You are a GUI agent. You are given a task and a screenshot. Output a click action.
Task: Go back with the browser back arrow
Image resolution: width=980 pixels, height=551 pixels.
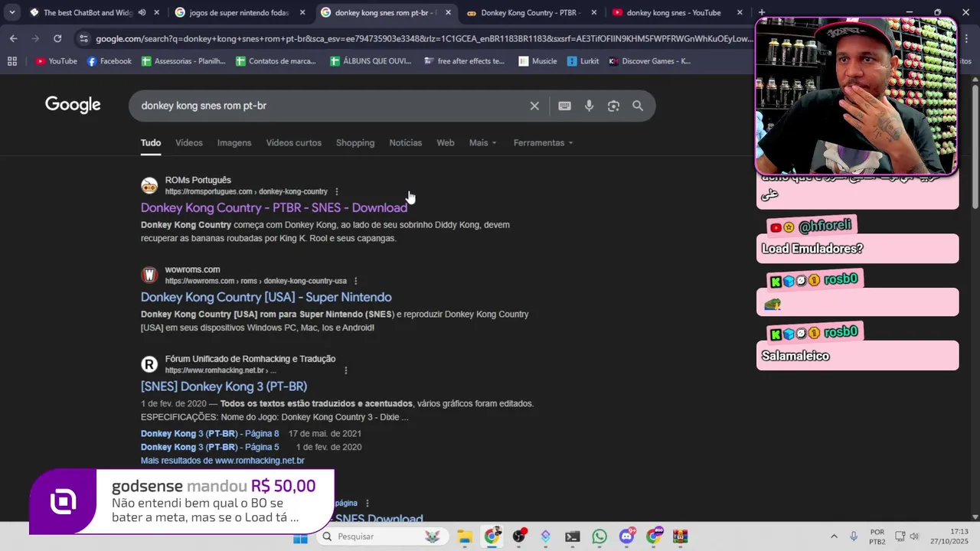point(13,38)
